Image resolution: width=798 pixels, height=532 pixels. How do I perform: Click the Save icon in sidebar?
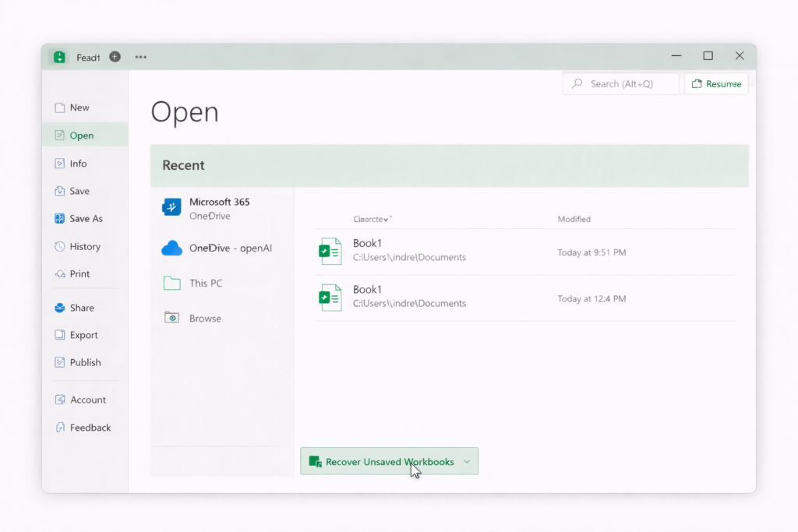tap(59, 191)
